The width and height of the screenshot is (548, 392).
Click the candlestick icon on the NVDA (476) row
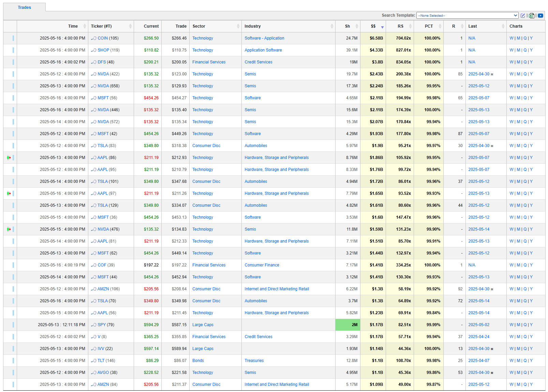click(9, 229)
